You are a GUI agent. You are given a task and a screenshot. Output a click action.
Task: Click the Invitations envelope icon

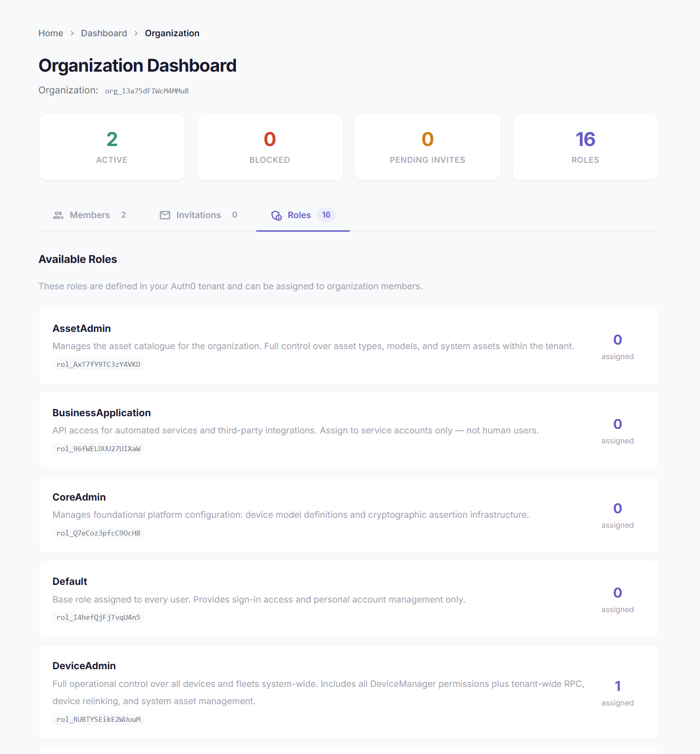[x=165, y=215]
